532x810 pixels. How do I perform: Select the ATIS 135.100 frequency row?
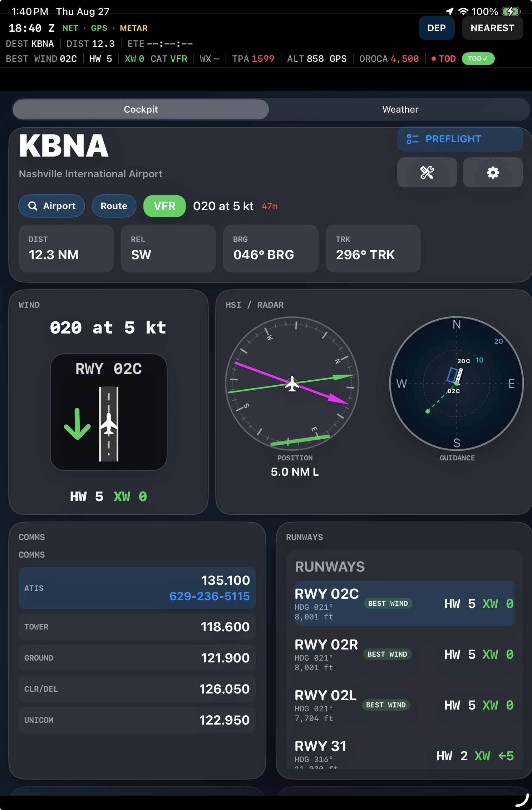[x=137, y=588]
